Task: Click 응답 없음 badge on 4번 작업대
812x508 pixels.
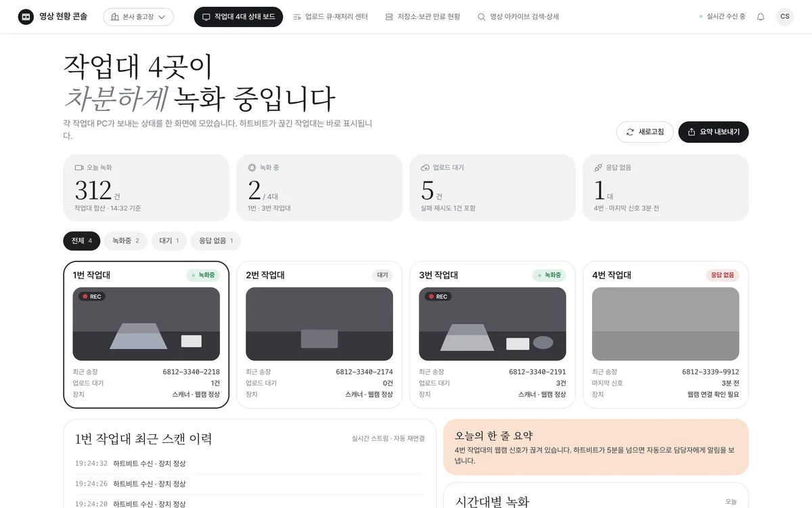Action: pyautogui.click(x=723, y=275)
